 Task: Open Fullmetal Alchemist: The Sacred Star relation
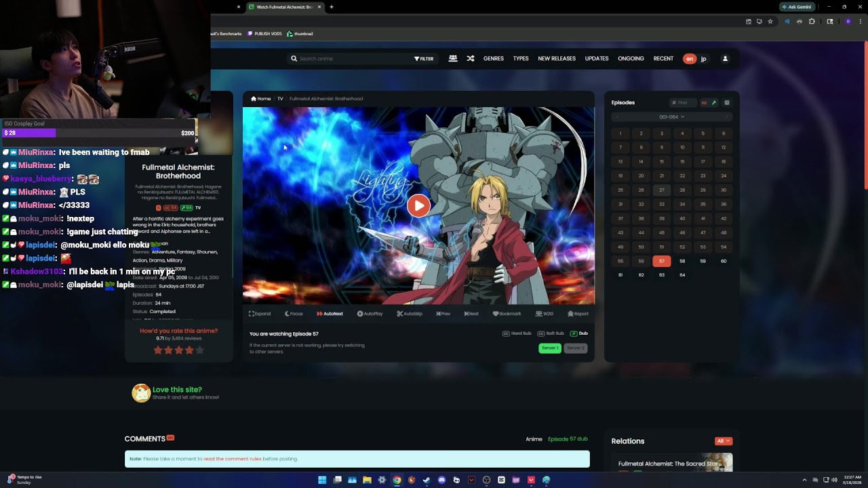click(x=668, y=464)
